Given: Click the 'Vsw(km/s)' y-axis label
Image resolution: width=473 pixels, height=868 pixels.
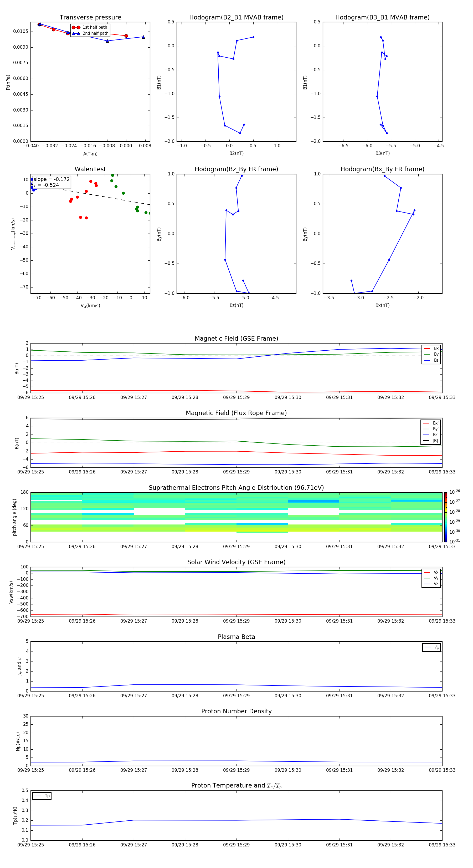Looking at the screenshot, I should [x=11, y=592].
